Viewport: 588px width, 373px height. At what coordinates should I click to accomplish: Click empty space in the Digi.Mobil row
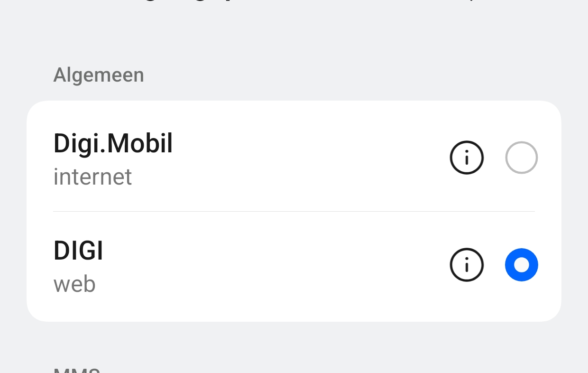tap(308, 158)
